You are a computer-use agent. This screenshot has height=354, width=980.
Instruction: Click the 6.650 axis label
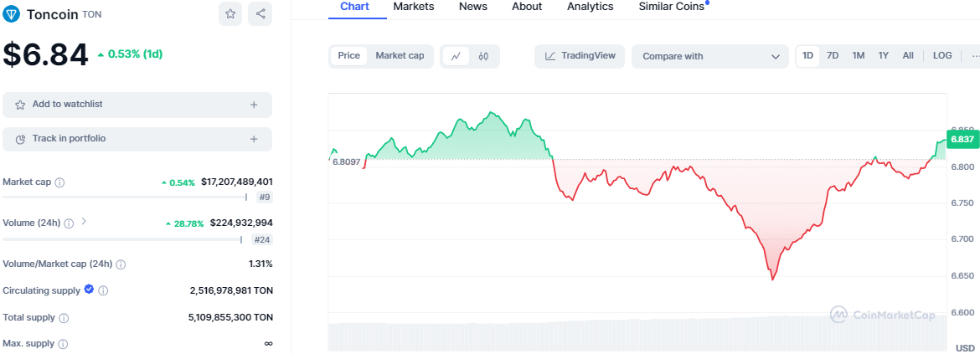click(962, 276)
